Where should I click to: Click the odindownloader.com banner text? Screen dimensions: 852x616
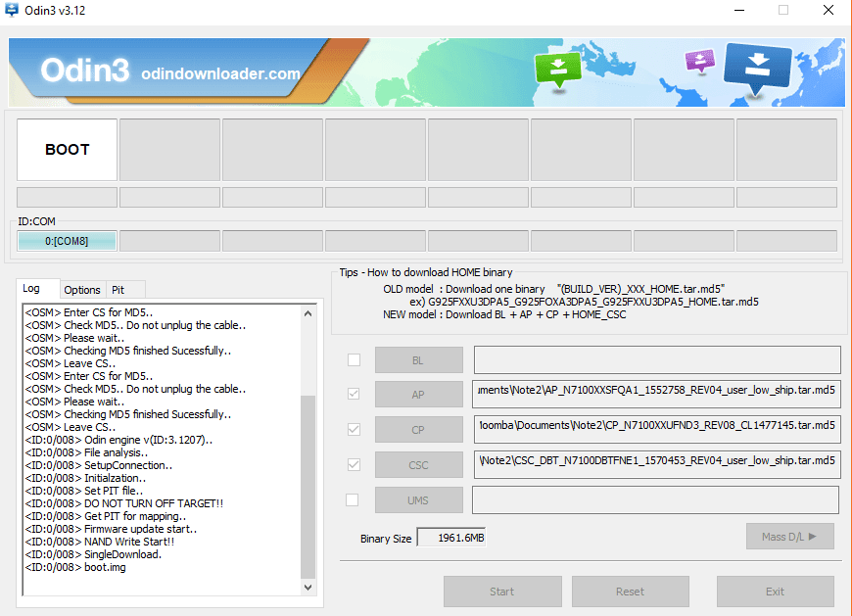click(x=220, y=73)
